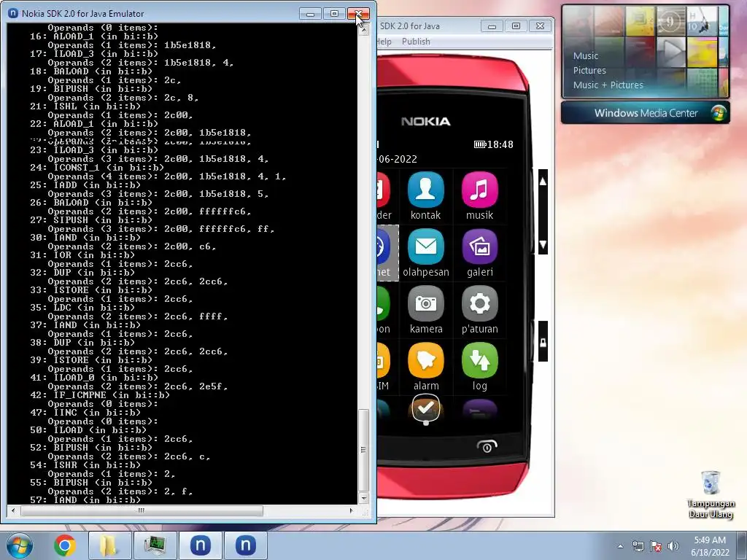Show hidden tray icons arrow
The height and width of the screenshot is (560, 747).
(620, 546)
